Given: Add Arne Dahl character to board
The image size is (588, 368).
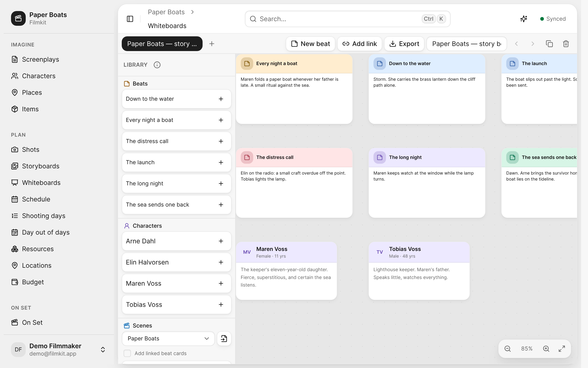Looking at the screenshot, I should (x=221, y=241).
